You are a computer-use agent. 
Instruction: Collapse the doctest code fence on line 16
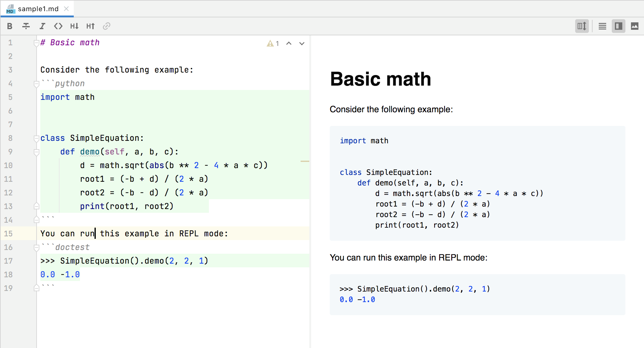[x=36, y=248]
